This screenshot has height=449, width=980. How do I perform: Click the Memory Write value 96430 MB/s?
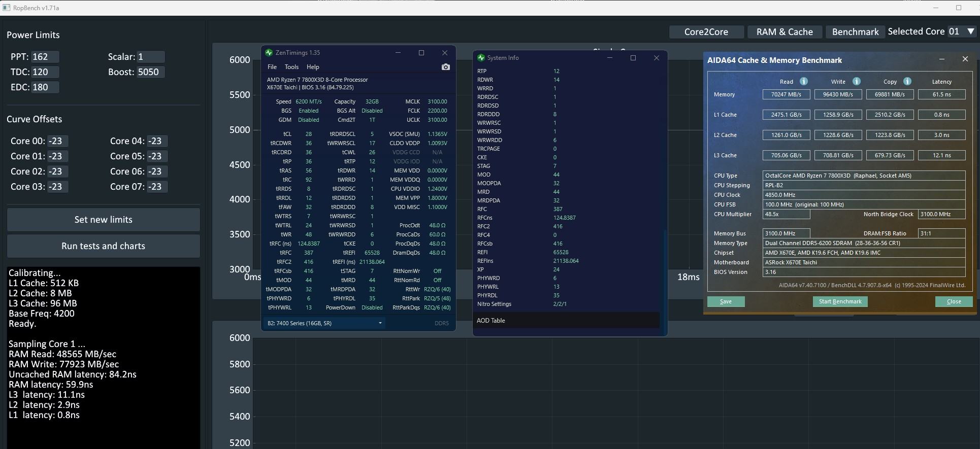coord(838,94)
